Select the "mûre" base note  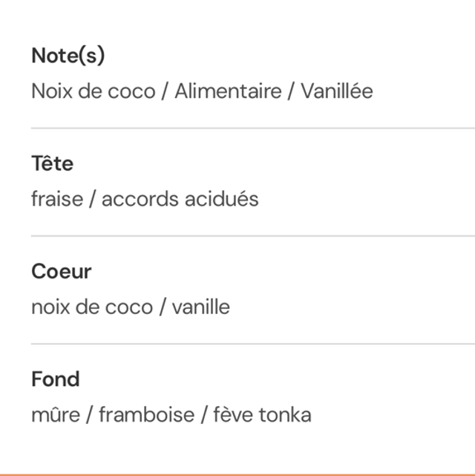(55, 414)
